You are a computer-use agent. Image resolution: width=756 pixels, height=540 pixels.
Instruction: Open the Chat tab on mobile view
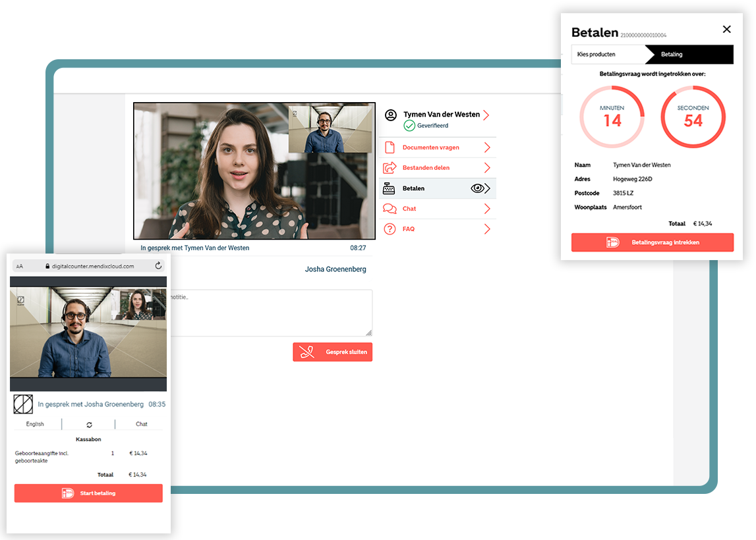coord(142,424)
